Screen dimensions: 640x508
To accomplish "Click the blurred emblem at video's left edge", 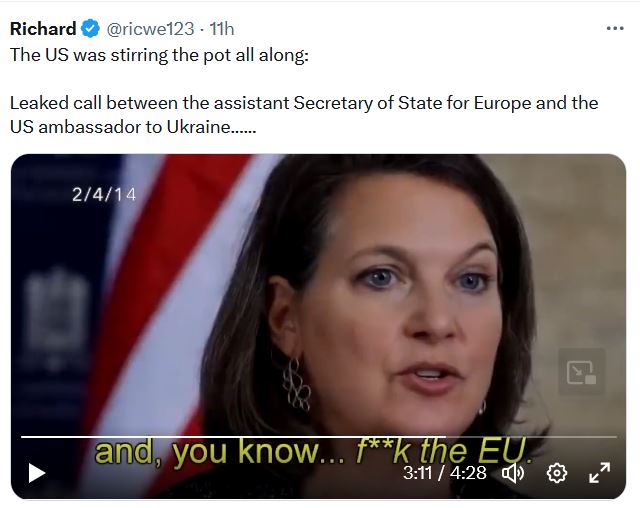I will click(56, 310).
